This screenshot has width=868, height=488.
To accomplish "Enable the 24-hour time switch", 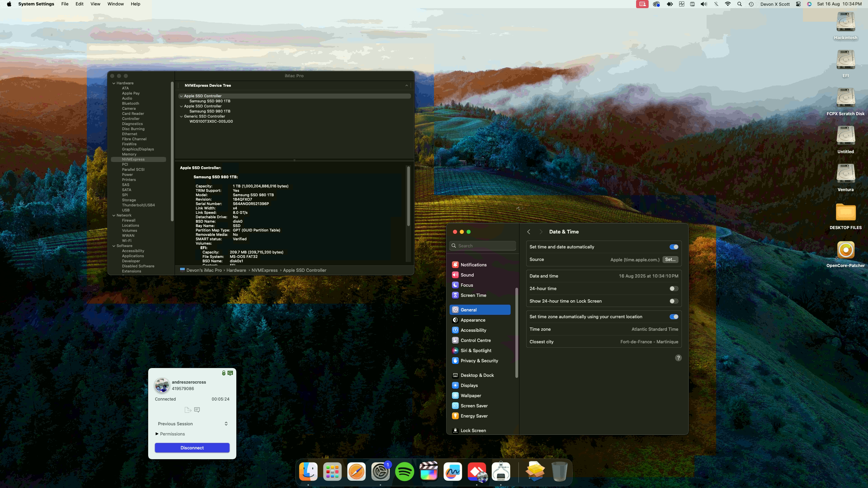I will click(674, 288).
